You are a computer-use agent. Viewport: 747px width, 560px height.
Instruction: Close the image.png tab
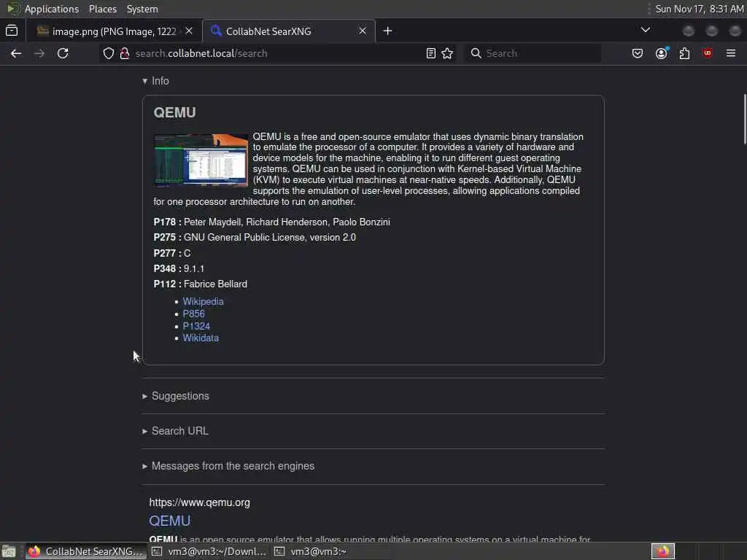(x=189, y=31)
